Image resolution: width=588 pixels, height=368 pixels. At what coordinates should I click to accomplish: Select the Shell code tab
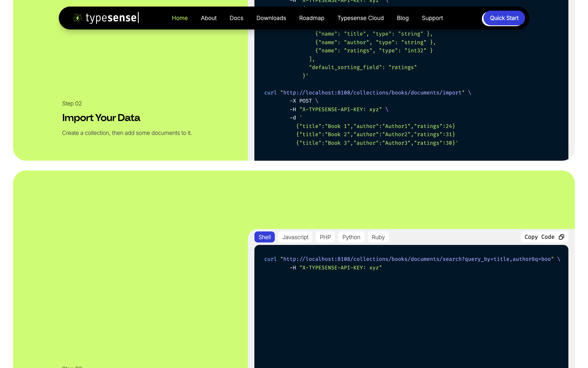[x=264, y=237]
